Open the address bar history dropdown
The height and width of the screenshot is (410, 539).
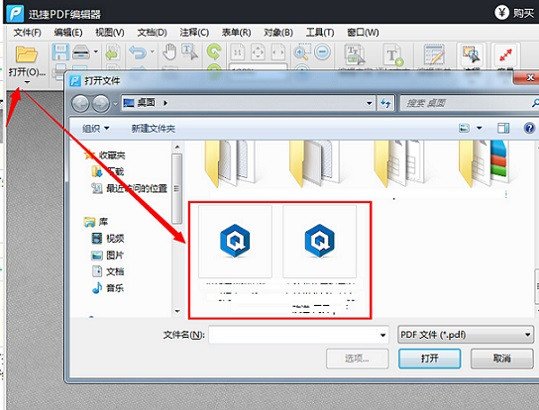[x=369, y=103]
